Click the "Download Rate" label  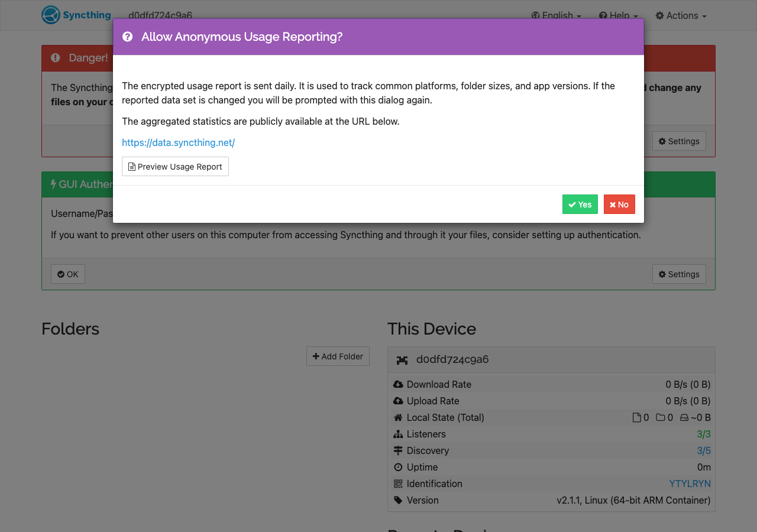point(439,384)
